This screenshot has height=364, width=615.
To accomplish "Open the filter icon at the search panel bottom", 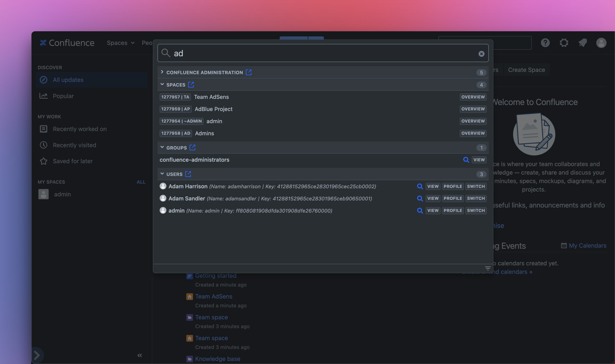I will click(x=488, y=268).
